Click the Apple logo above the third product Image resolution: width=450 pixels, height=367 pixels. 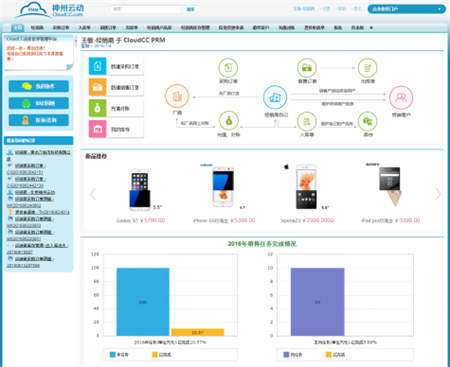286,166
